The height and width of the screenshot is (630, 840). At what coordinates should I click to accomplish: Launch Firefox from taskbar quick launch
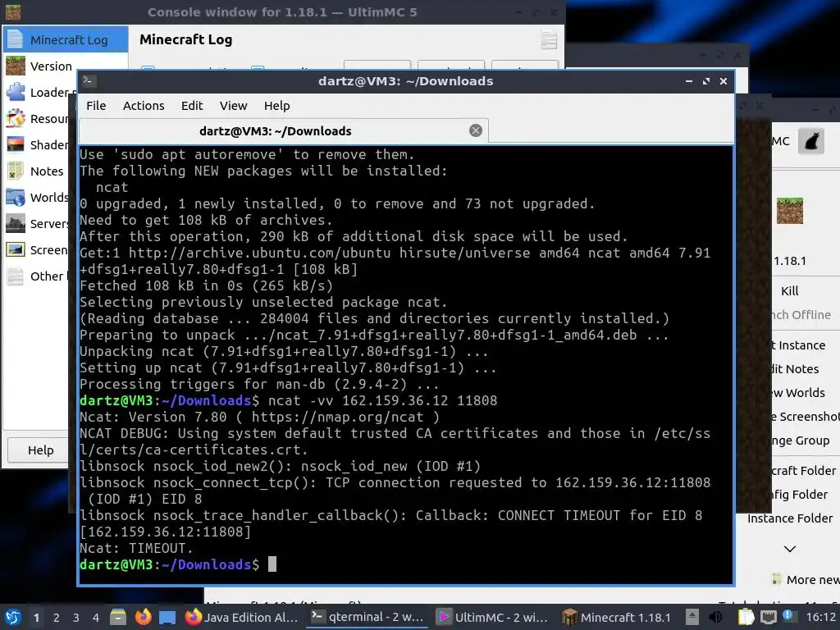coord(143,617)
